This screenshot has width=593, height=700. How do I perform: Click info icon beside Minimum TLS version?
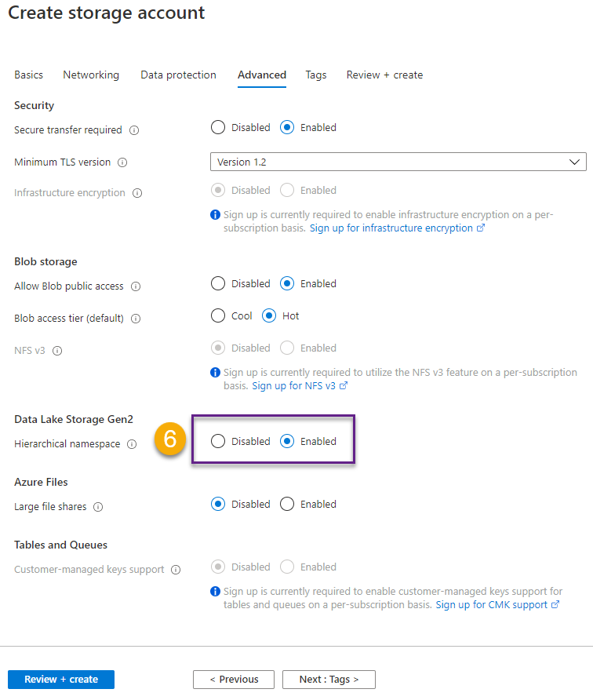point(122,162)
